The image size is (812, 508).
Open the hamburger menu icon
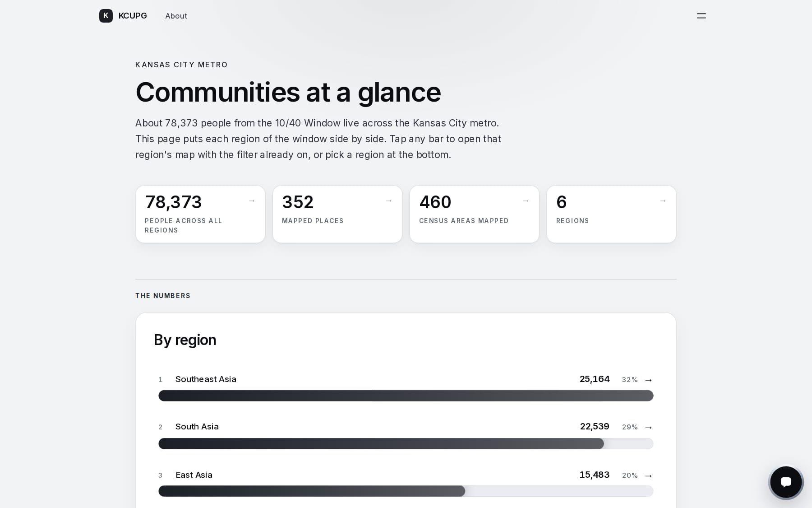[701, 16]
